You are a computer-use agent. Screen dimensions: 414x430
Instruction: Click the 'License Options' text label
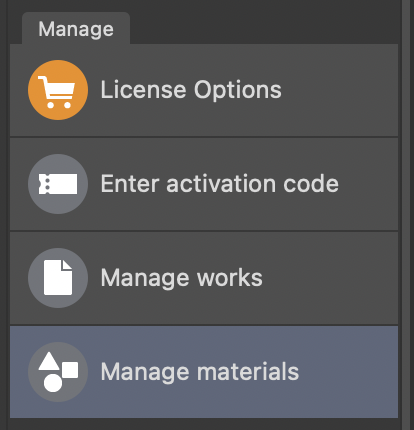[x=191, y=90]
